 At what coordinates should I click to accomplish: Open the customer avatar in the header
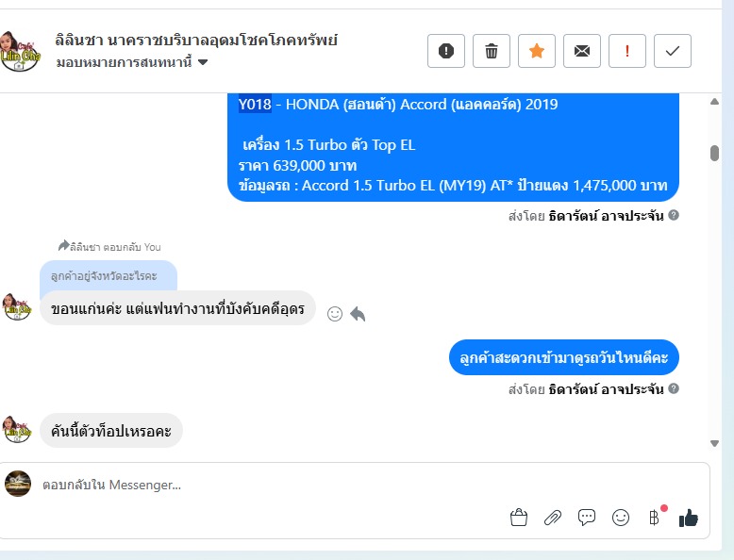point(20,51)
